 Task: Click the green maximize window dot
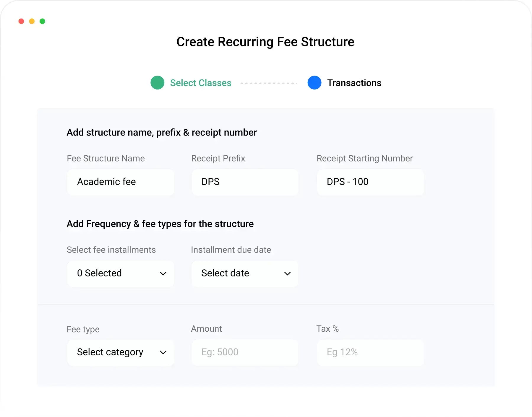42,21
